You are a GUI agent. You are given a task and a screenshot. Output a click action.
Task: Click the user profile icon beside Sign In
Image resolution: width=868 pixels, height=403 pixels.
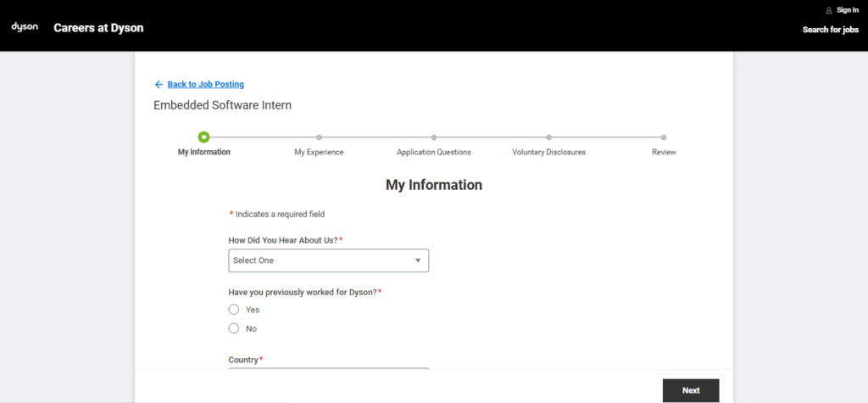829,10
